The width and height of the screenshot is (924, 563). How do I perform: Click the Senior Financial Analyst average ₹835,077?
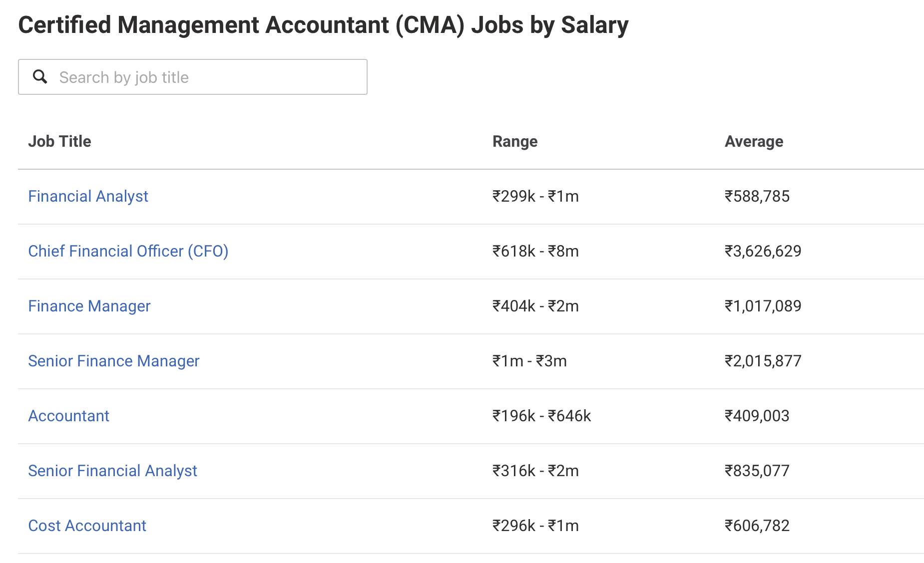[x=757, y=471]
